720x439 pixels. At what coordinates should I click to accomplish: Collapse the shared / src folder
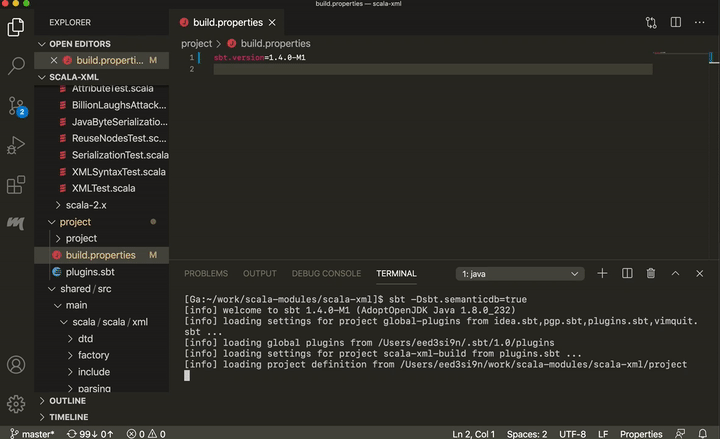[101, 289]
